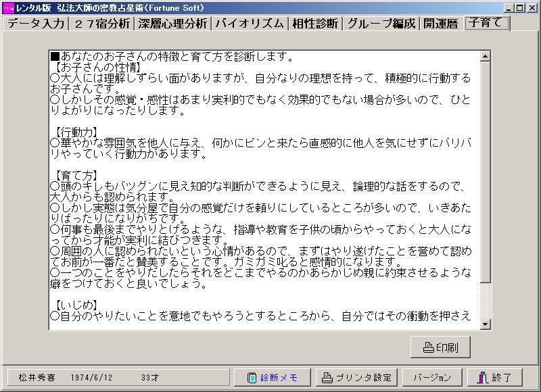Maximize the Fortune Soft window
541x392 pixels.
(x=520, y=7)
